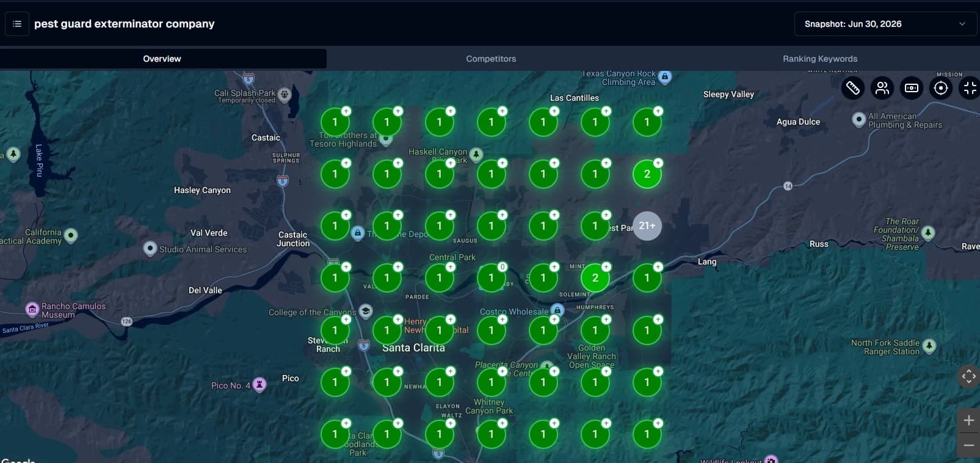Image resolution: width=980 pixels, height=463 pixels.
Task: Click the Las Cantilles map label
Action: 575,98
